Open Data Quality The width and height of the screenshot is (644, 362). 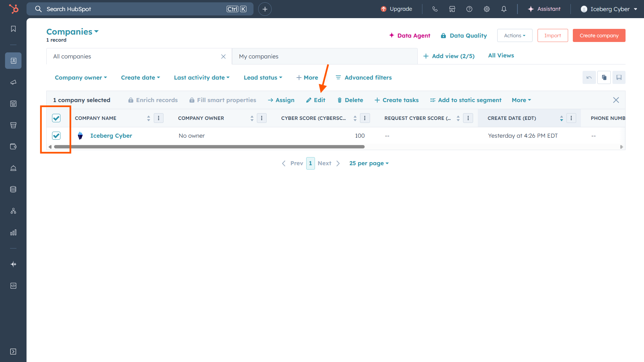point(464,36)
